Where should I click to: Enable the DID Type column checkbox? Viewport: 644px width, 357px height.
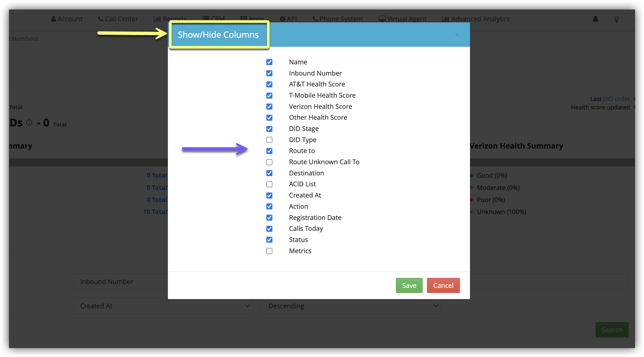click(x=269, y=140)
